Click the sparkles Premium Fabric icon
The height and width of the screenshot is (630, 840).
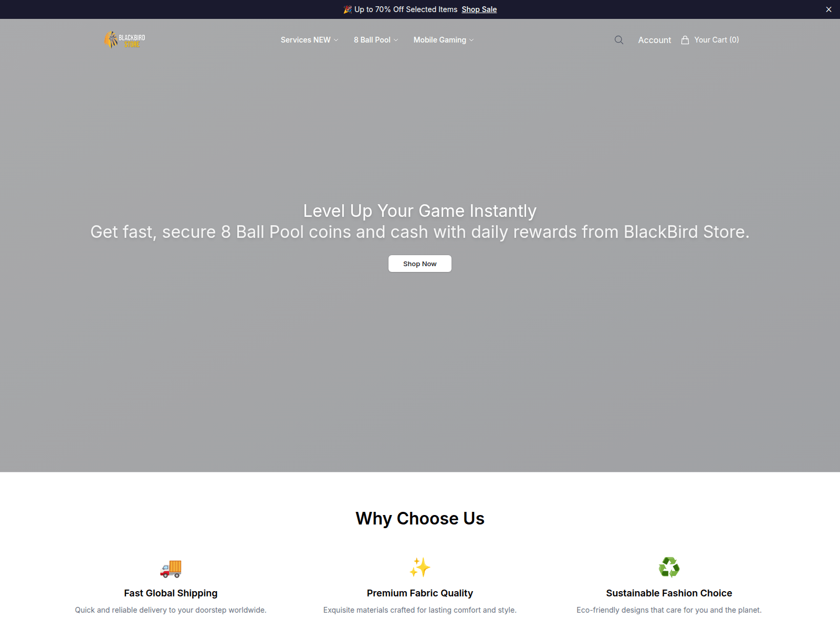tap(420, 568)
